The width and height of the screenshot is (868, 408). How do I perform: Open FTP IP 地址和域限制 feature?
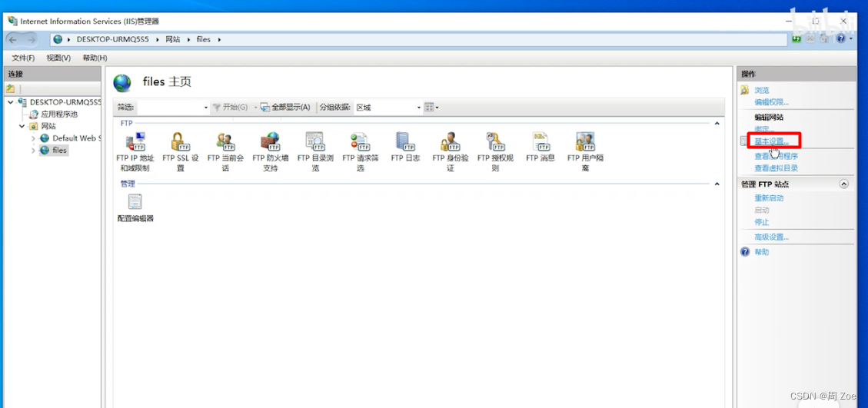coord(135,151)
